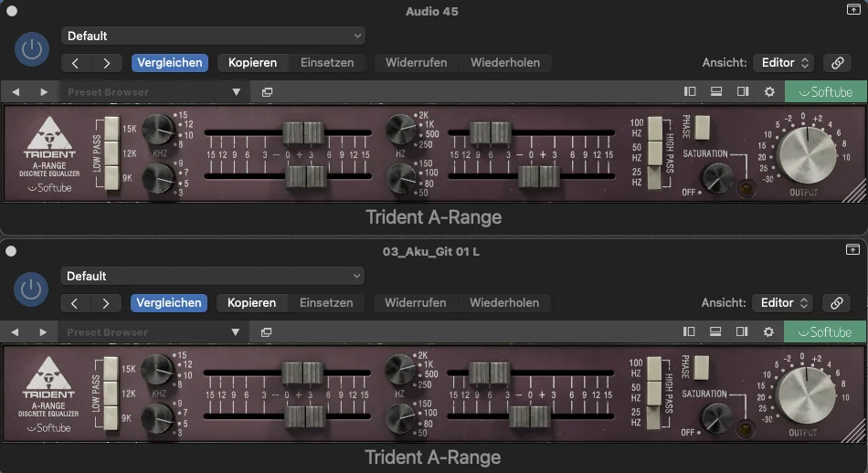The image size is (868, 473).
Task: Go to next preset in 03_Aku_Git 01 L window
Action: [106, 303]
